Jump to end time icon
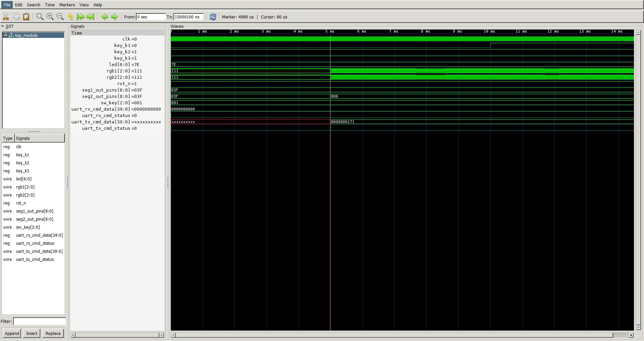Viewport: 644px width, 341px height. tap(91, 17)
